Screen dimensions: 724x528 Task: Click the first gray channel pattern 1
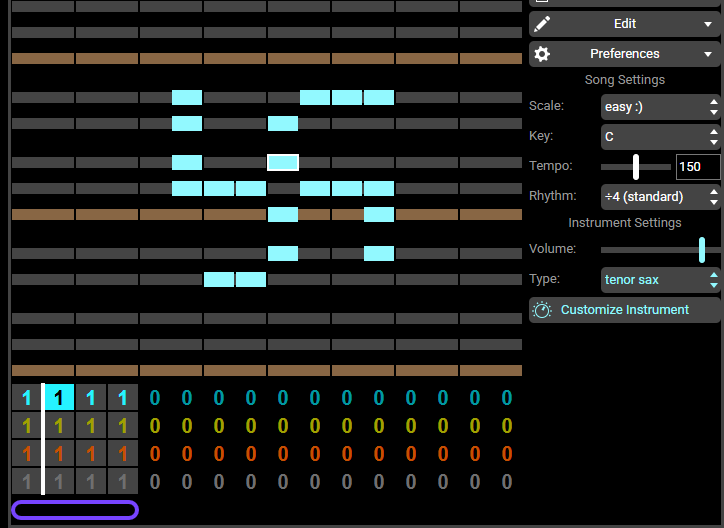(27, 481)
